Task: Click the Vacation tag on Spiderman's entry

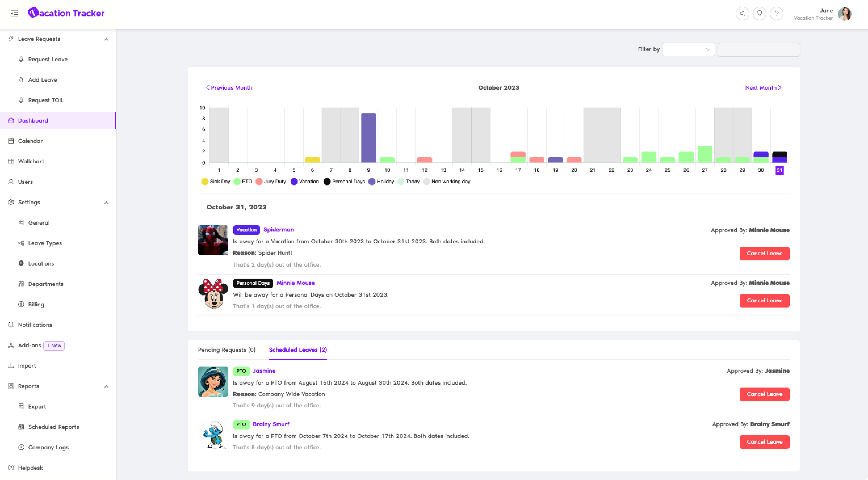Action: pos(246,230)
